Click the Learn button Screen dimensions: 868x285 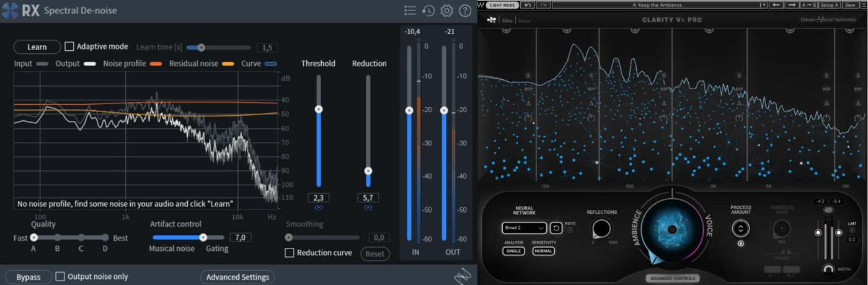(37, 47)
